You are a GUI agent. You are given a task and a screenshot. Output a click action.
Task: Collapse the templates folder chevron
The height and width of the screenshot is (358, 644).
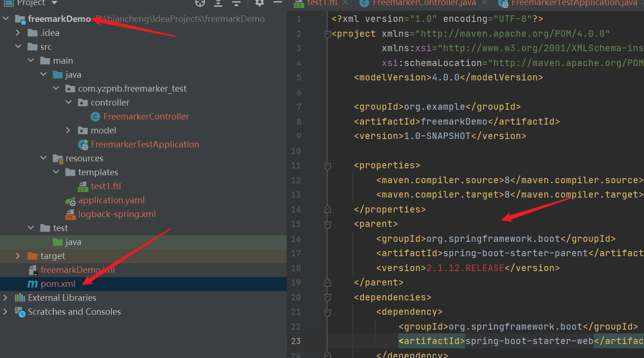pos(56,172)
